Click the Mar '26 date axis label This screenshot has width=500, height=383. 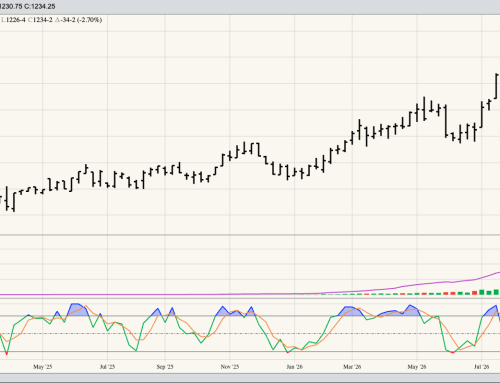click(352, 367)
